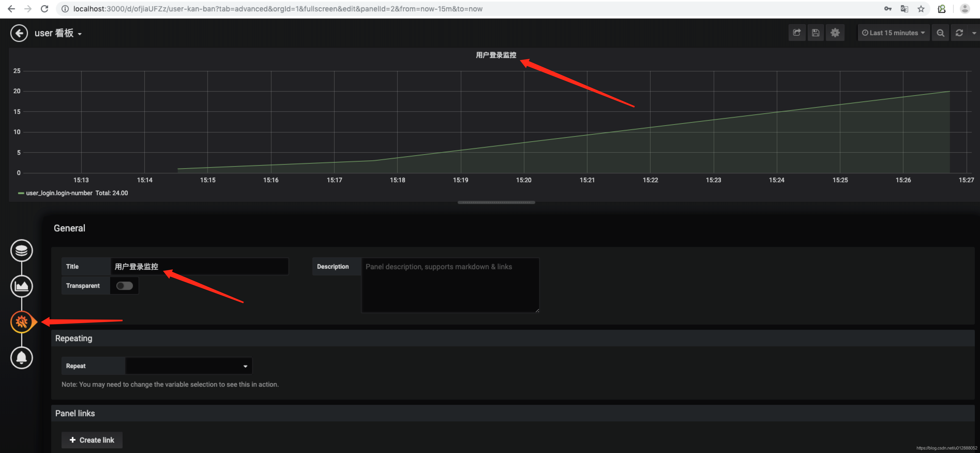Click the browser forward button

[x=28, y=9]
